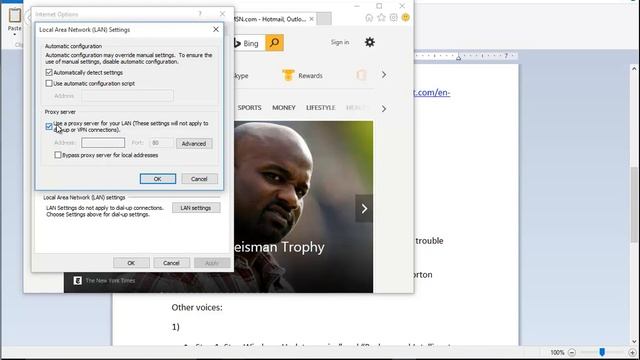Open MONEY category on MSN
Viewport: 640px width, 360px height.
[284, 108]
